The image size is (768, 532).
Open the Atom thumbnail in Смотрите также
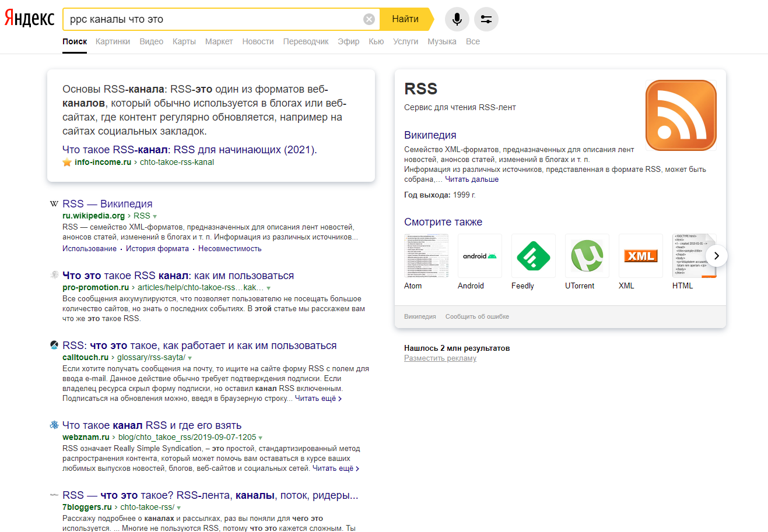pos(426,256)
